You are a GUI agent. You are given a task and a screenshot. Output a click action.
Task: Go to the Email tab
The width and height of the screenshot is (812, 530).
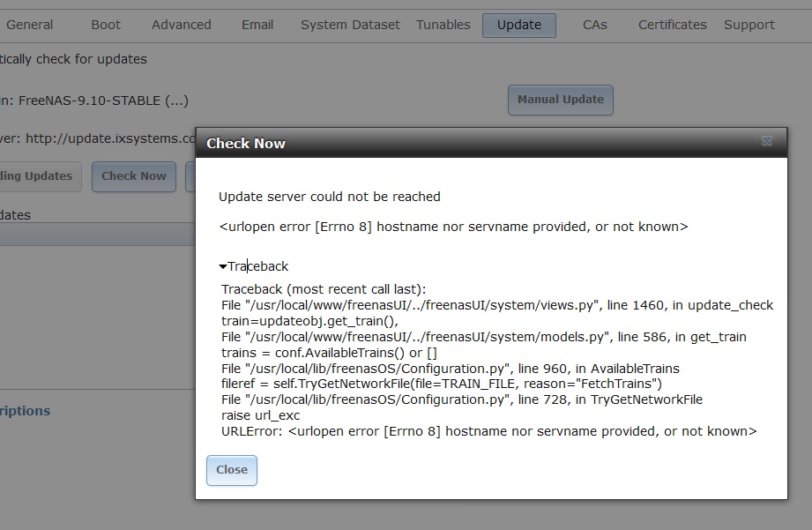(257, 25)
